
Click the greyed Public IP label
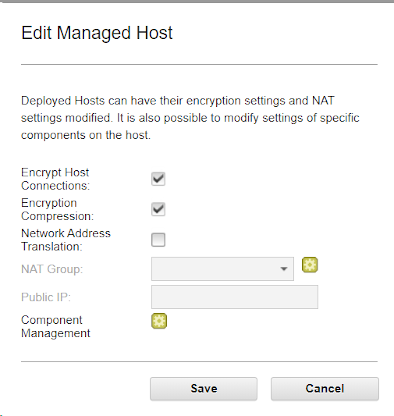46,297
